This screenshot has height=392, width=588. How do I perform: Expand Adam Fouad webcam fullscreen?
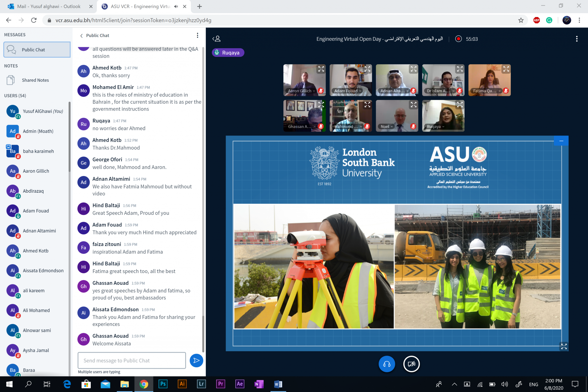[367, 69]
